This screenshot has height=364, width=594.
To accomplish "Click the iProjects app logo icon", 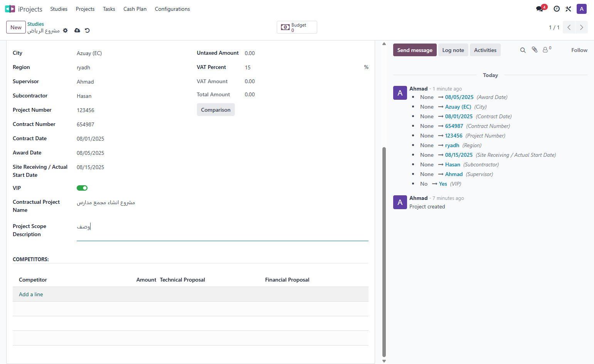I will click(x=10, y=9).
